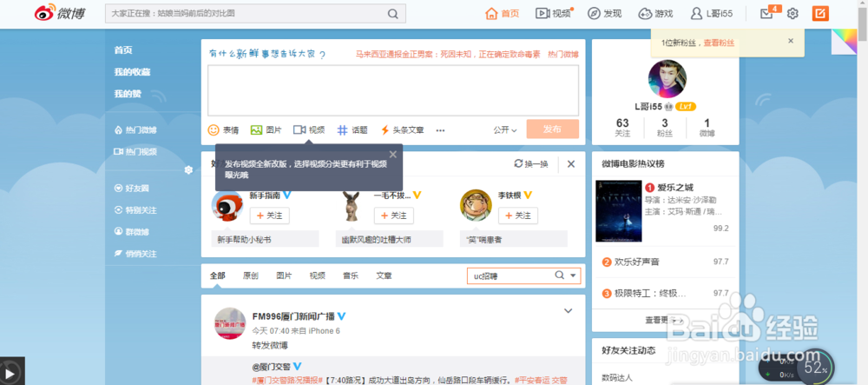Open the 公开 visibility dropdown
Viewport: 868px width, 385px height.
(505, 130)
